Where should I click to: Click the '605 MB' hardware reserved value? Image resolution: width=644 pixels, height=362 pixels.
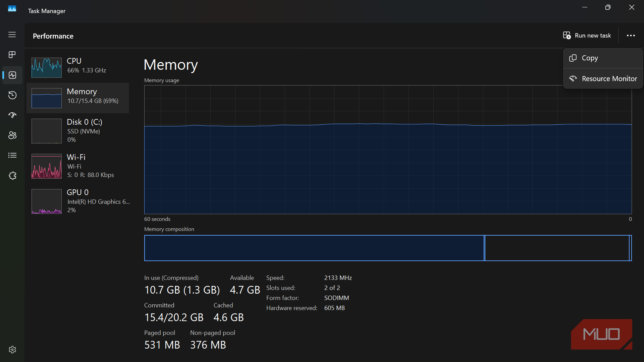[334, 308]
